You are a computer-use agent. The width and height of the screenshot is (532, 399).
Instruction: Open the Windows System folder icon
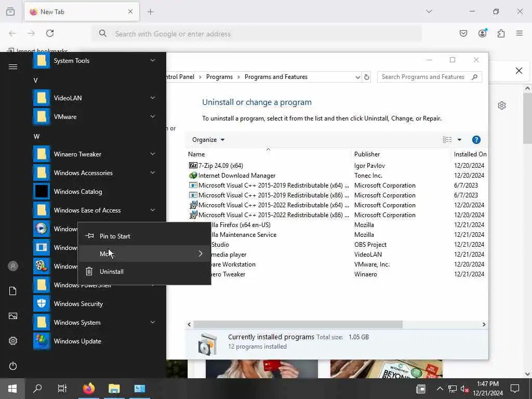[x=42, y=322]
